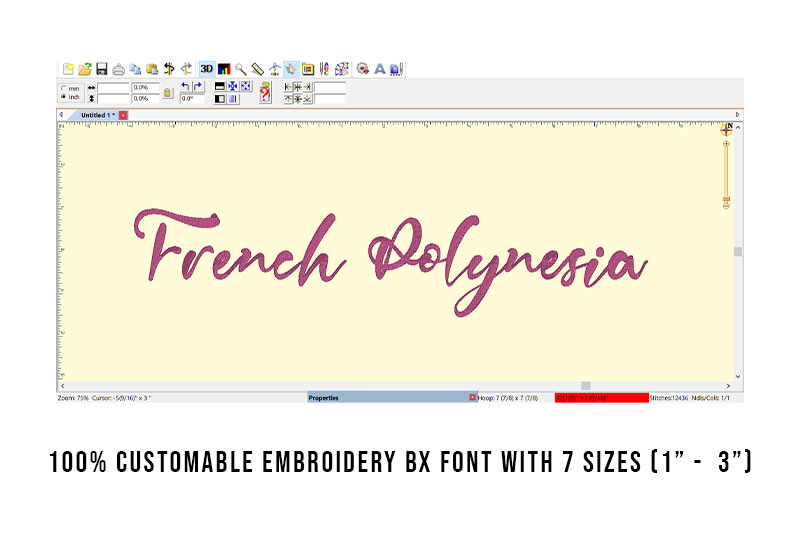
Task: Click the Stitches:12436 status text
Action: click(669, 398)
